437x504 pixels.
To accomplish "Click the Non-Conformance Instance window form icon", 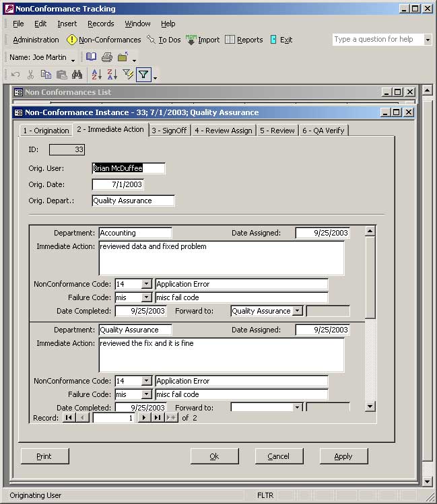I will [x=19, y=112].
